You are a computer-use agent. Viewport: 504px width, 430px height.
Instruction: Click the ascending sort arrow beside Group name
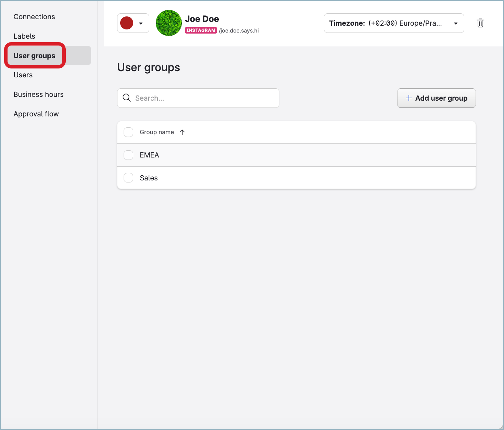(182, 132)
